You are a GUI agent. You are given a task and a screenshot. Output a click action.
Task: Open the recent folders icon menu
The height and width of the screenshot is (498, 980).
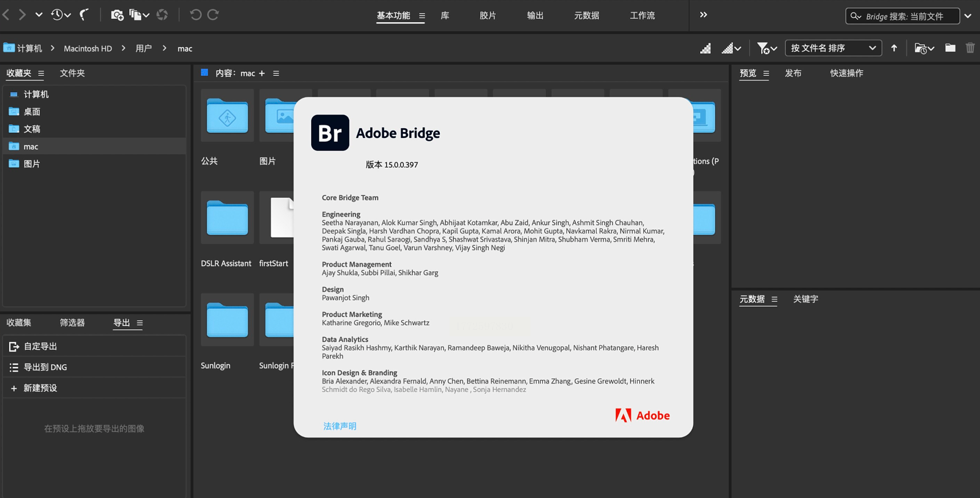(924, 48)
